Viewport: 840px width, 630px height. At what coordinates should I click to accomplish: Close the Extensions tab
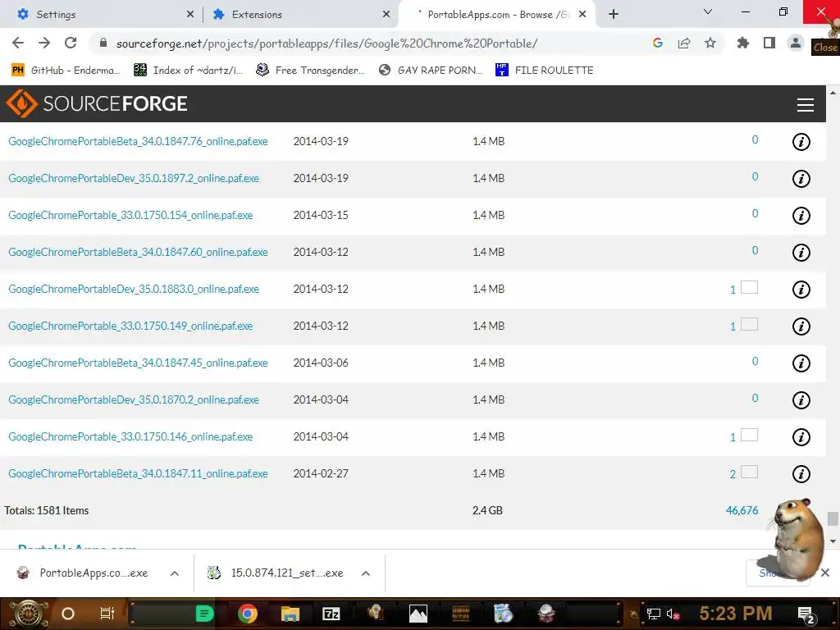[x=386, y=15]
